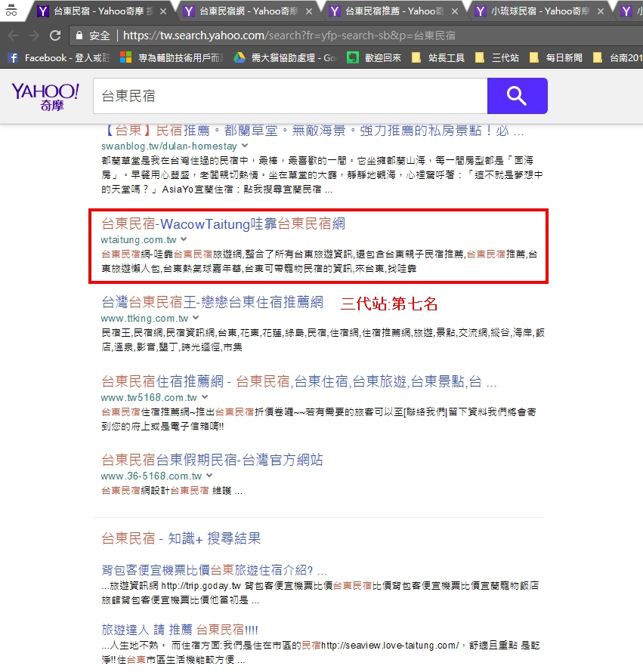This screenshot has height=672, width=643.
Task: Click the forward navigation arrow
Action: point(34,35)
